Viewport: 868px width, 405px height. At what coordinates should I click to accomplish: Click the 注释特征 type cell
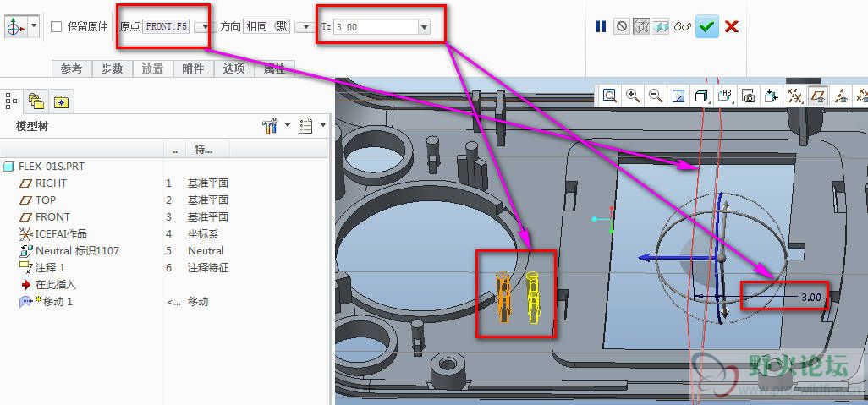pos(208,268)
